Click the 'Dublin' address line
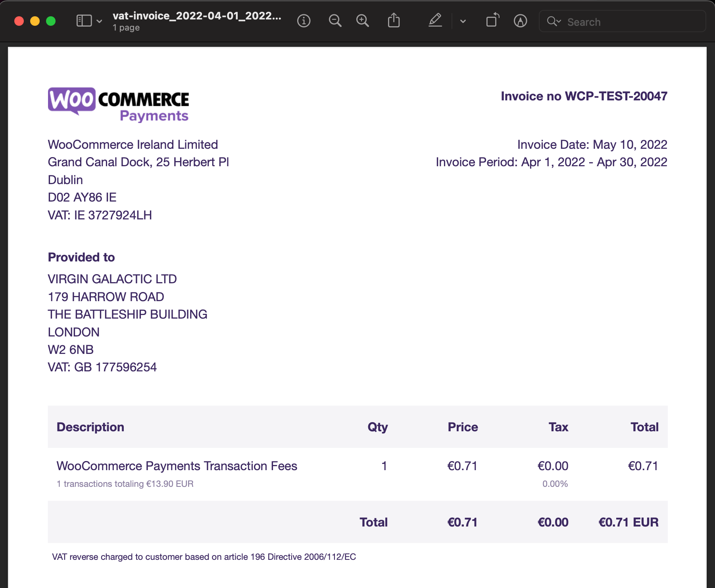The image size is (715, 588). pos(65,180)
